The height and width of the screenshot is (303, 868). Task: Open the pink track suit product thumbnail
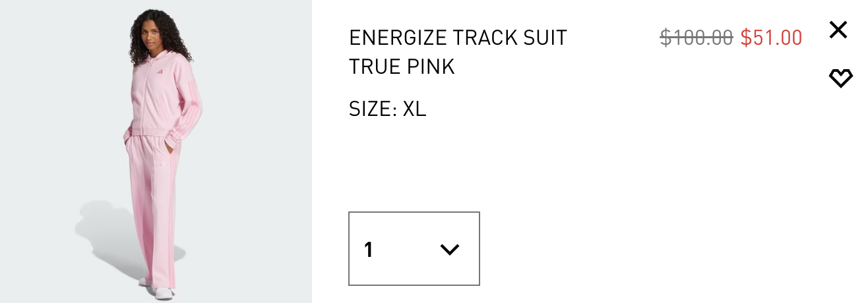point(156,151)
